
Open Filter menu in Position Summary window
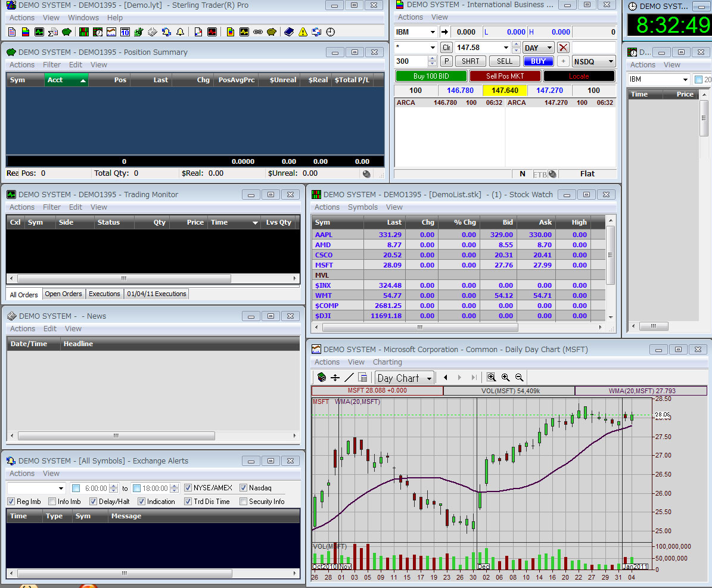point(52,65)
